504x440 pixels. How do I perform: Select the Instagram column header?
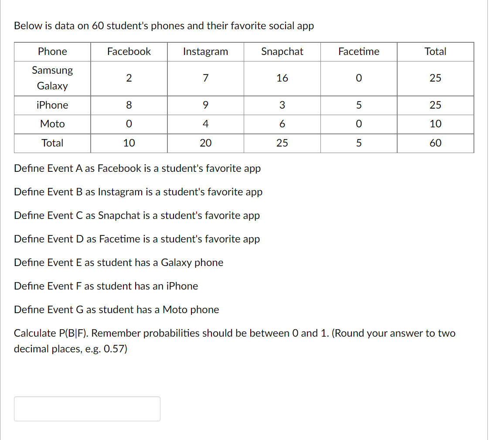(205, 51)
